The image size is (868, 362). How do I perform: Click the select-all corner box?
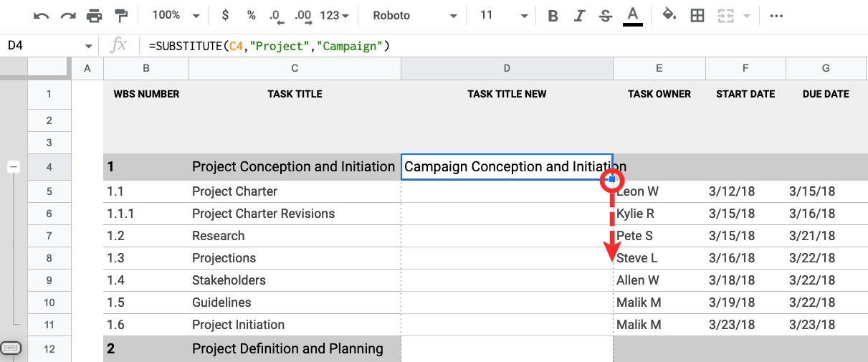(49, 68)
